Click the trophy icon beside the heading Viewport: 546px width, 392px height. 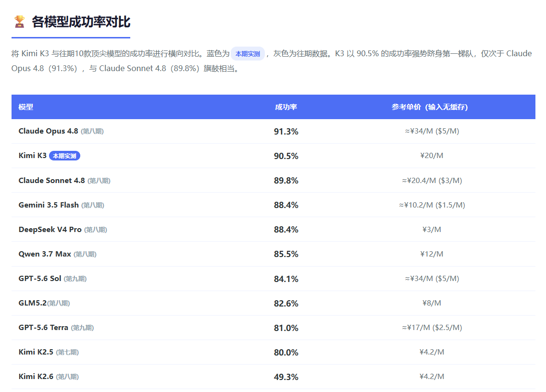[x=20, y=22]
